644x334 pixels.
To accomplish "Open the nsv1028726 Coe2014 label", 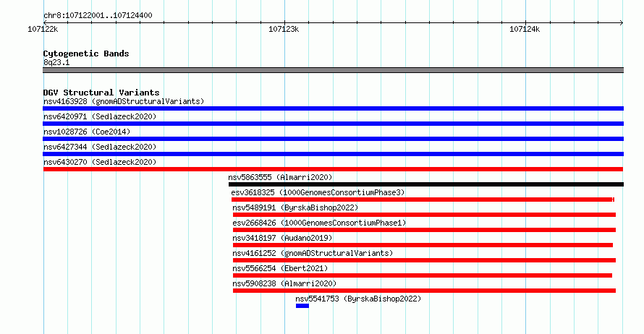I will [87, 132].
